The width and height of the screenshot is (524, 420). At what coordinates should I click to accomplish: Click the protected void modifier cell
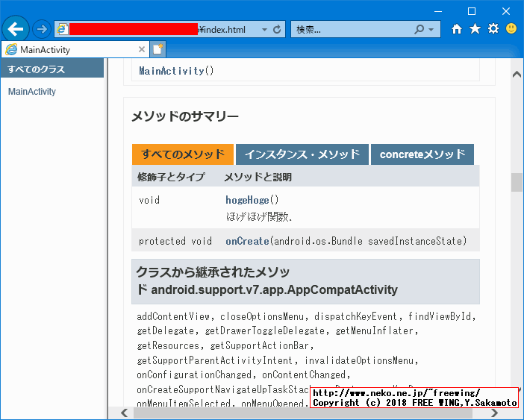tap(175, 241)
